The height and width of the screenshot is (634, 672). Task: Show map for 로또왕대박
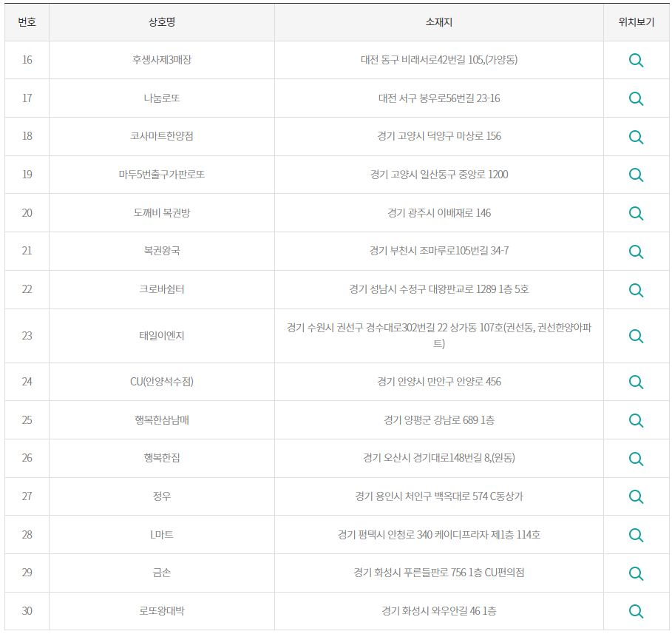(636, 611)
